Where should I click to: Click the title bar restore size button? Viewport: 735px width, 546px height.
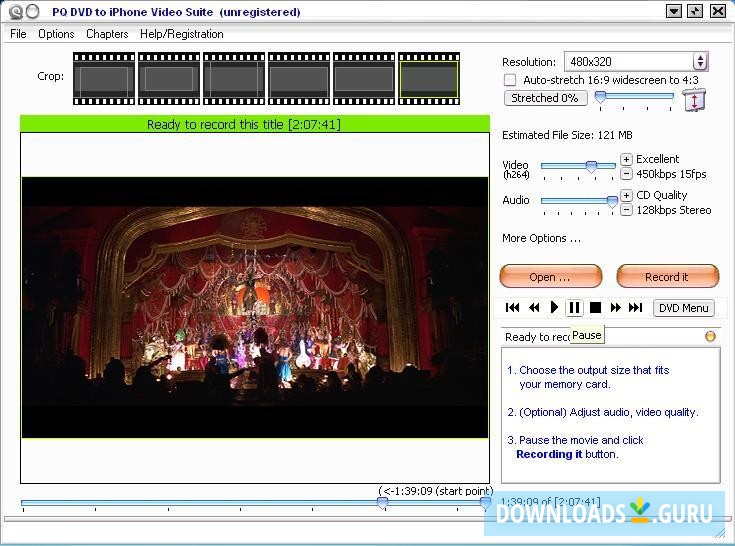695,11
